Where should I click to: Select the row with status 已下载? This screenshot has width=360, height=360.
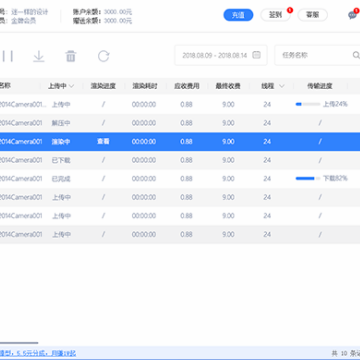(x=180, y=160)
